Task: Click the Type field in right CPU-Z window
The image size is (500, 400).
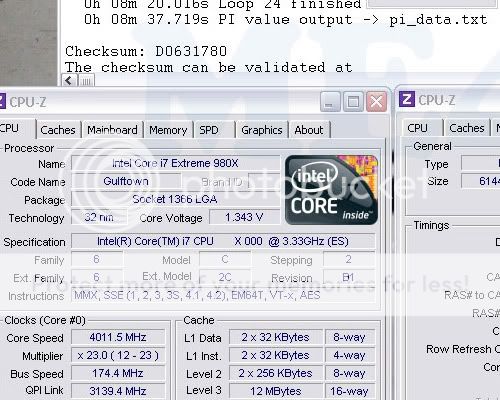Action: click(481, 163)
